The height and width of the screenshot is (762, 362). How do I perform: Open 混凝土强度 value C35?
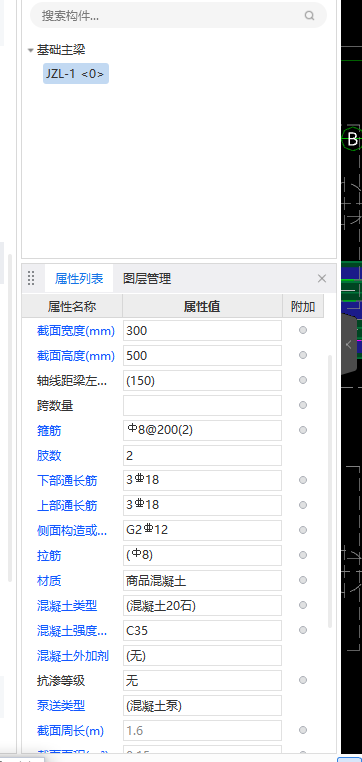click(x=202, y=630)
